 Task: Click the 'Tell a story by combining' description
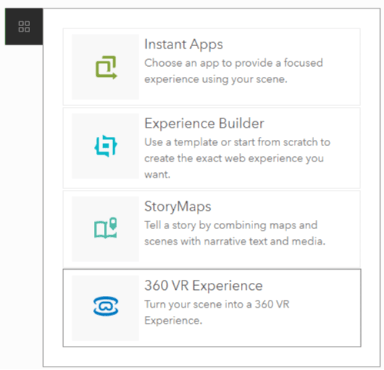pyautogui.click(x=235, y=233)
